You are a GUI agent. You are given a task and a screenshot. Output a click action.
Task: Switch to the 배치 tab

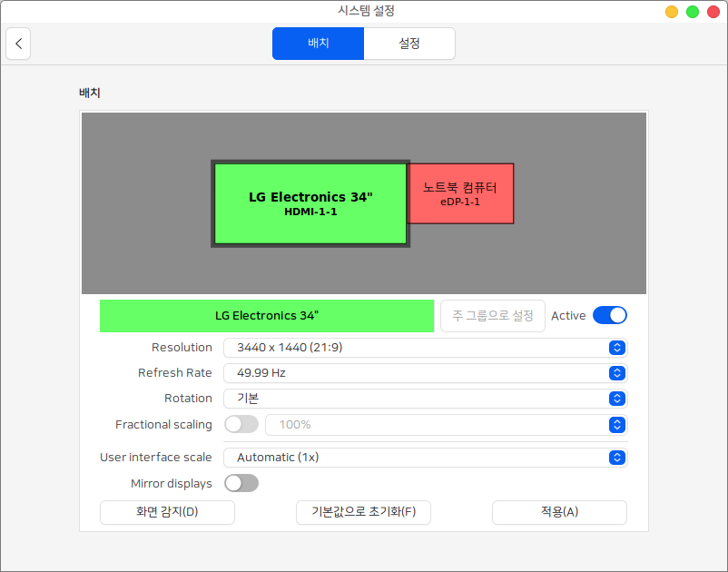point(318,44)
